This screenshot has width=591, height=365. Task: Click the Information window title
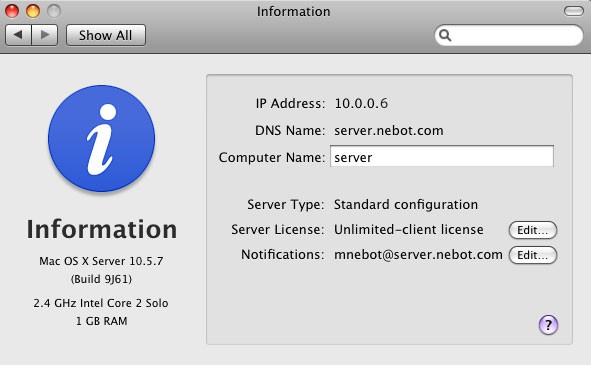pos(294,11)
